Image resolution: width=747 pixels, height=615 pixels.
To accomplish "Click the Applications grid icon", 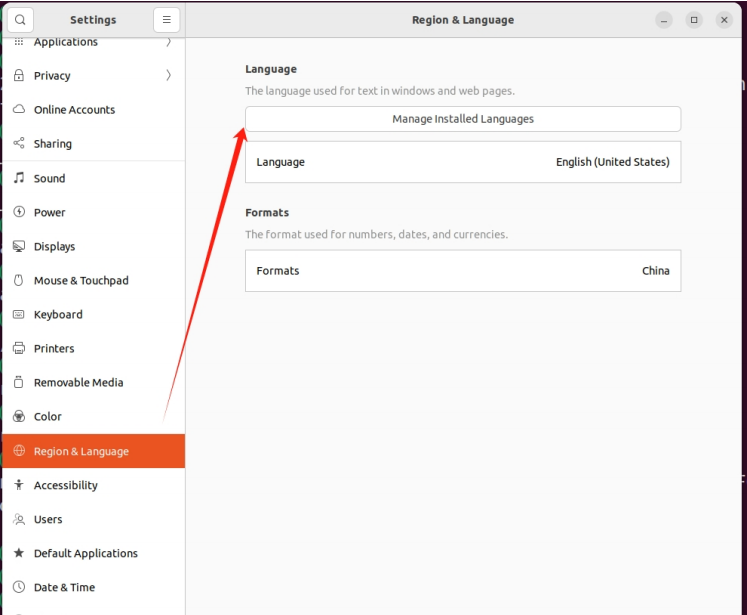I will click(19, 42).
